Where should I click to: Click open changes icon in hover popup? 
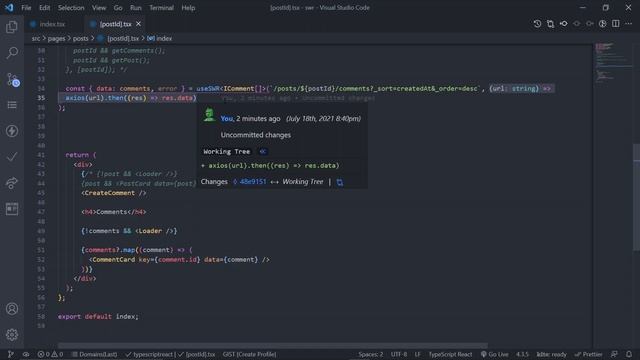click(340, 182)
